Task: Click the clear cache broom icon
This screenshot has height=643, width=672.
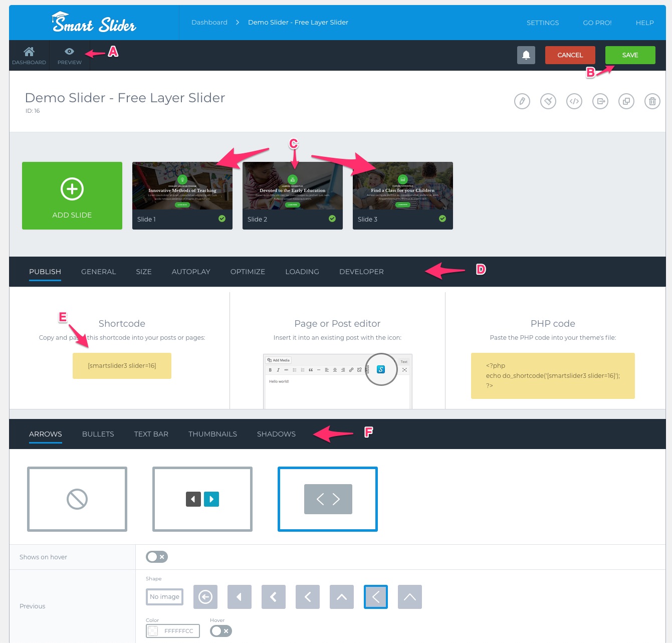Action: tap(548, 101)
